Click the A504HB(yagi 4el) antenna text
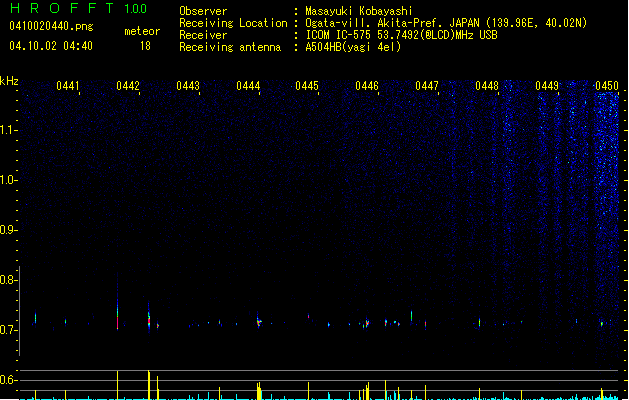Screen dimensions: 629x400 click(353, 47)
